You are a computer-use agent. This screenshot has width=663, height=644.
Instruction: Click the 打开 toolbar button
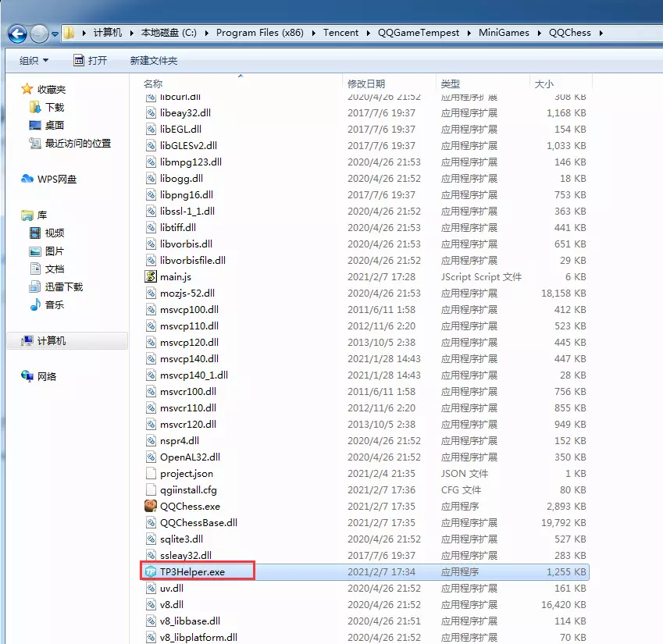point(90,60)
